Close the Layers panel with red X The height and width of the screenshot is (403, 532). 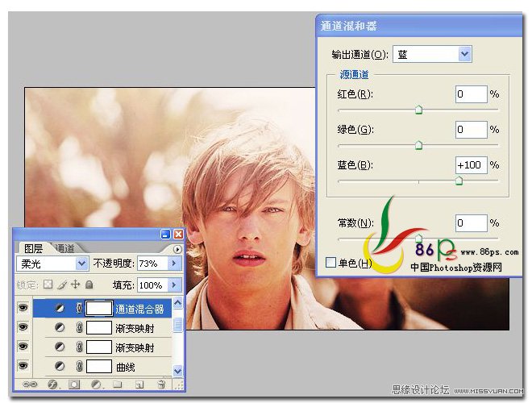178,234
